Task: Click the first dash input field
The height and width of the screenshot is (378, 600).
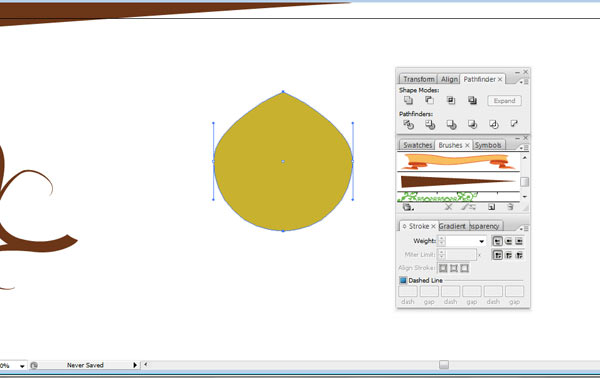Action: 408,291
